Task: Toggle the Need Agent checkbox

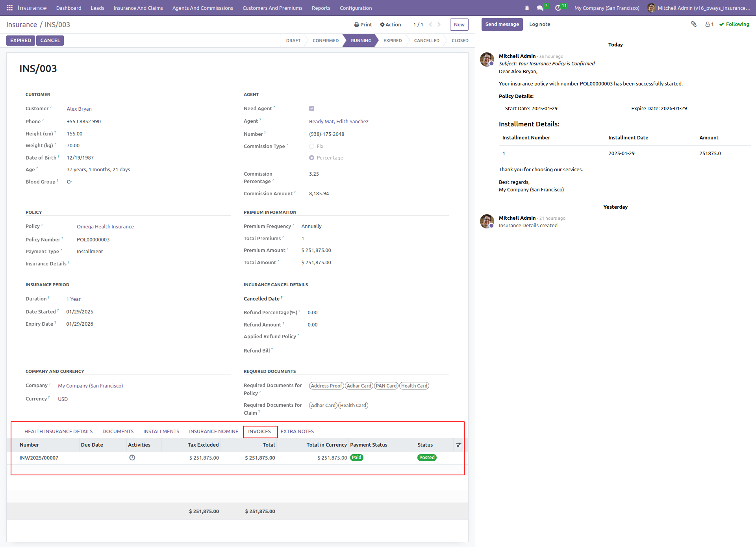Action: (311, 109)
